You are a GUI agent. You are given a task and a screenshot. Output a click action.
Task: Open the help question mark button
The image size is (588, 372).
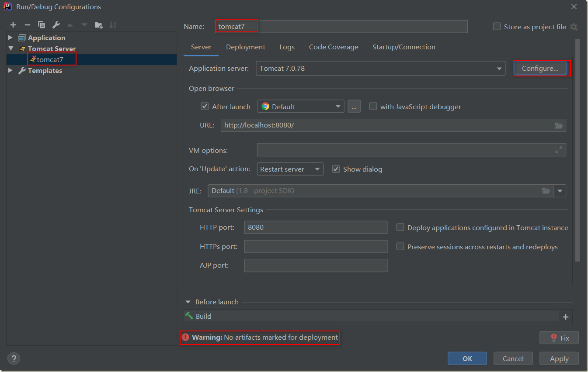point(14,358)
